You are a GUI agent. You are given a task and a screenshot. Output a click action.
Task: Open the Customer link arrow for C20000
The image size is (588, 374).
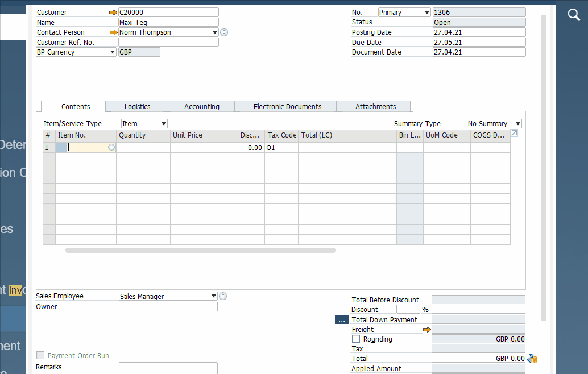click(x=113, y=12)
